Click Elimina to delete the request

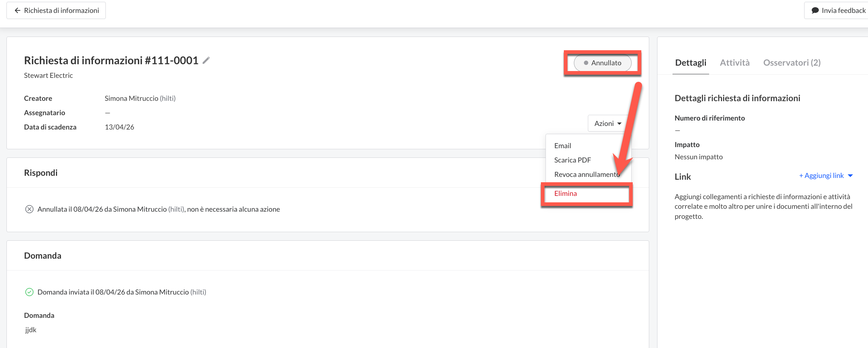(565, 193)
